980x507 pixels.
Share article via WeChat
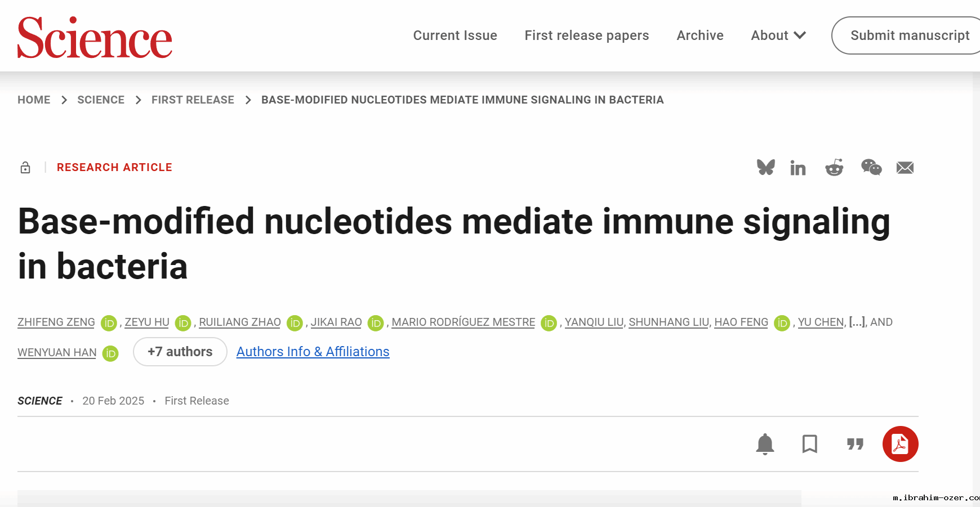click(871, 167)
